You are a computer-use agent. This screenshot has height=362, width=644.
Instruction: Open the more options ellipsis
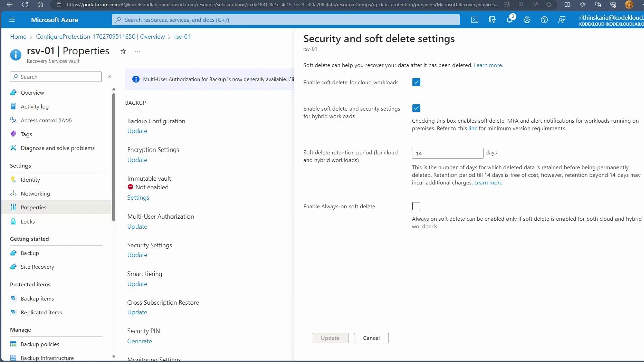[x=137, y=51]
